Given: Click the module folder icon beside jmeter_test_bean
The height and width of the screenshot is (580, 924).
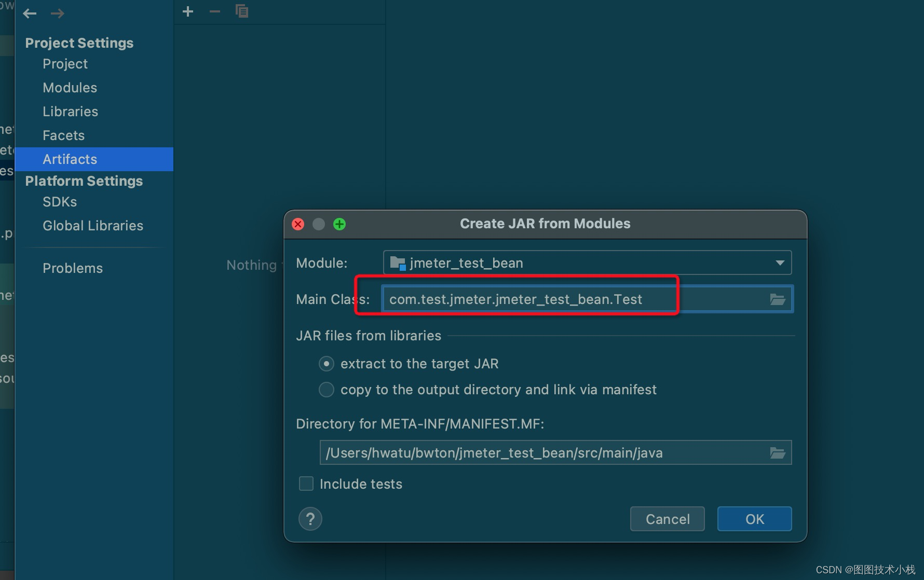Looking at the screenshot, I should 397,263.
